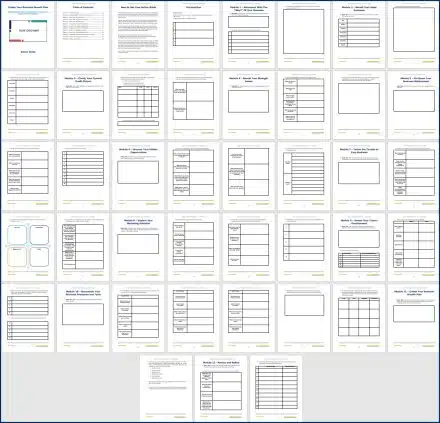Select the Module 3 title page thumbnail
Image resolution: width=440 pixels, height=423 pixels.
click(x=83, y=105)
